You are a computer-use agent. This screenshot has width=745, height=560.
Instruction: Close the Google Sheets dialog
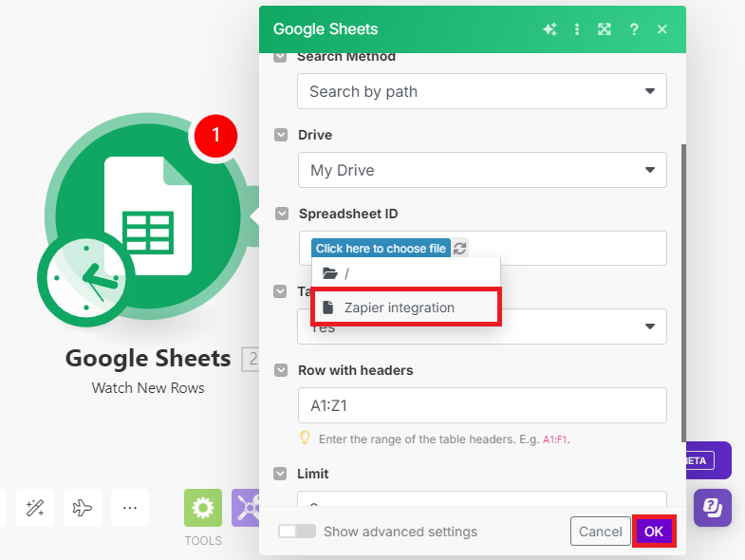click(x=661, y=29)
